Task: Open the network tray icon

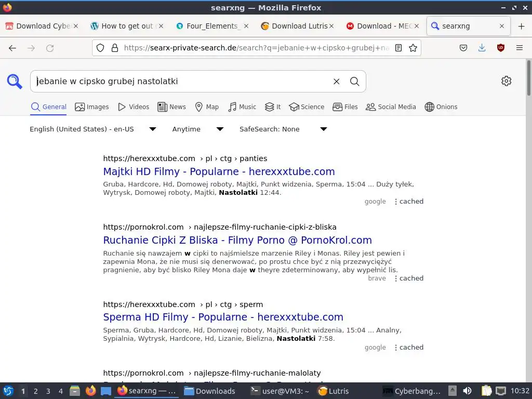Action: [500, 391]
